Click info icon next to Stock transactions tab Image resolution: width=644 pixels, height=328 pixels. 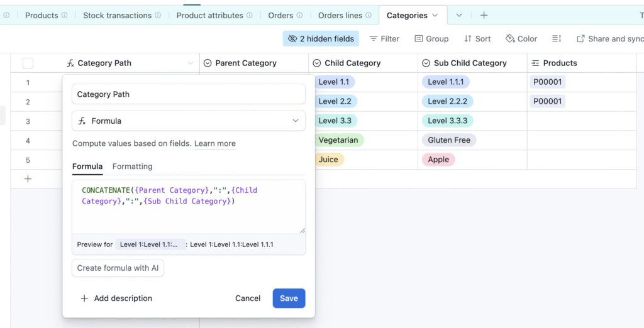158,15
